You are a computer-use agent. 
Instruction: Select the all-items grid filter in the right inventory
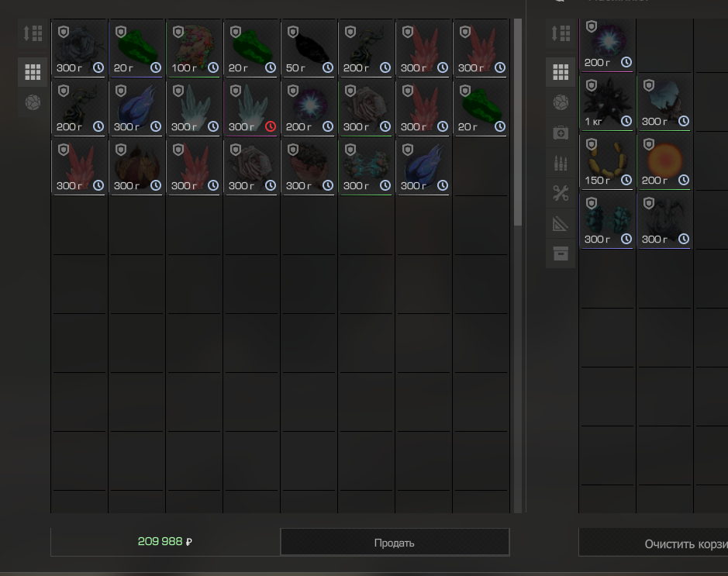[561, 72]
